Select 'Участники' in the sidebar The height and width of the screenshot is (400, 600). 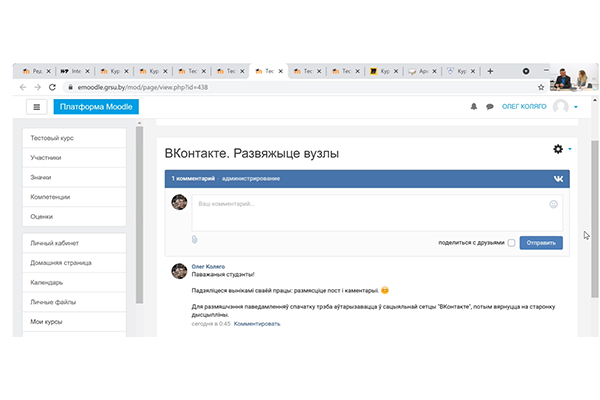[46, 157]
